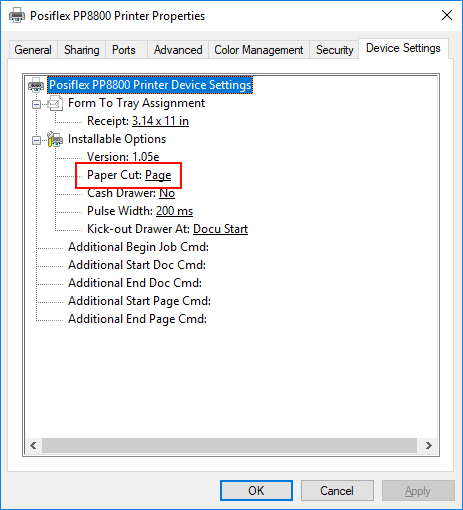Switch to the Ports tab
The width and height of the screenshot is (463, 510).
click(124, 50)
